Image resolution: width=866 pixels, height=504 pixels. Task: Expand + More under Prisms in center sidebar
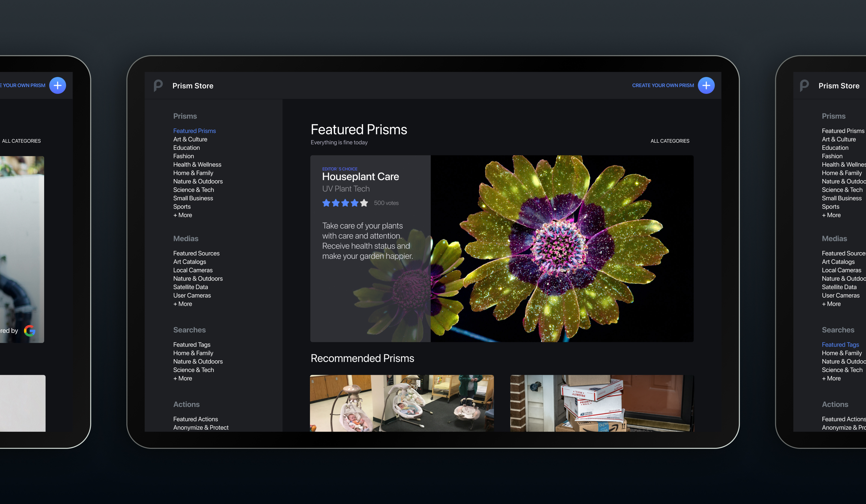(x=182, y=215)
